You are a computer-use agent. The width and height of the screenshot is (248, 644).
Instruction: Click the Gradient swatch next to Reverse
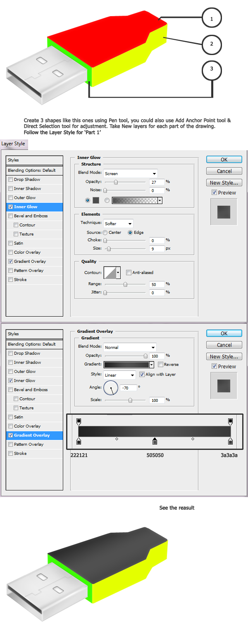tap(126, 365)
